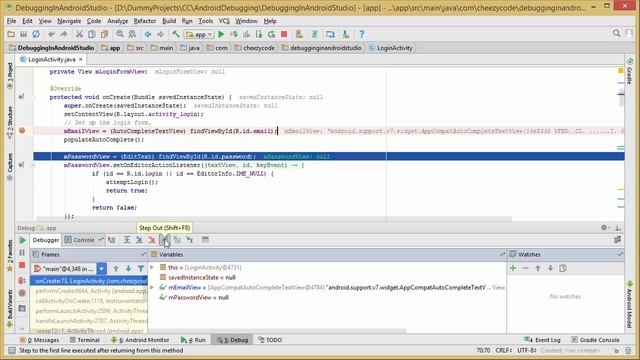Click the Navigate Back arrow icon
The height and width of the screenshot is (360, 640).
[x=148, y=34]
